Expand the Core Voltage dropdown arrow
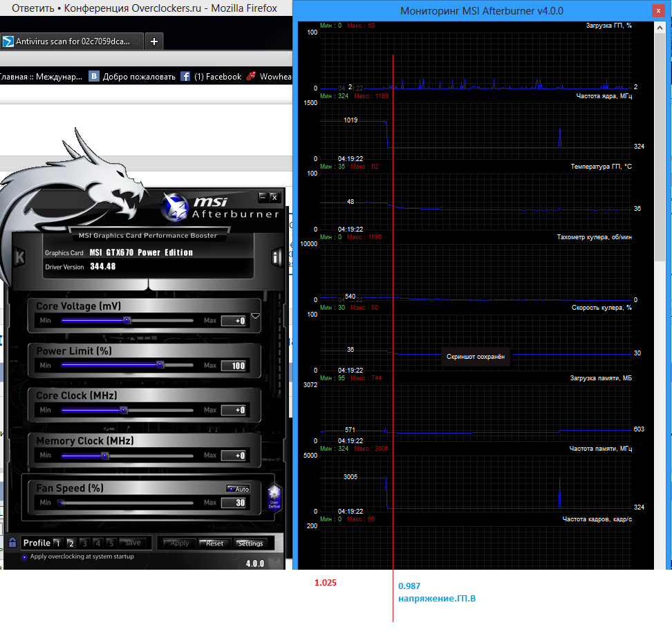 point(255,316)
